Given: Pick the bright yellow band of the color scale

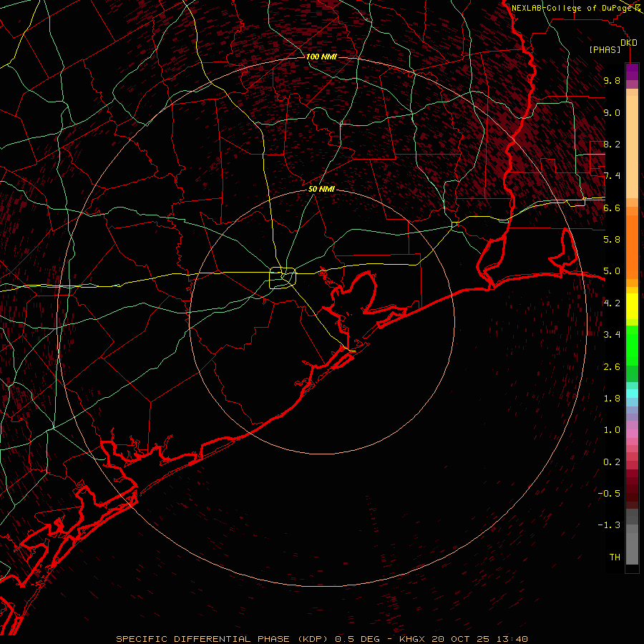Looking at the screenshot, I should [x=632, y=306].
